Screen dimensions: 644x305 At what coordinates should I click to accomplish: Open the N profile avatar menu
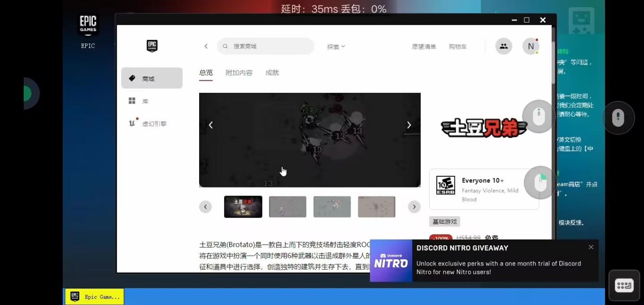click(x=531, y=46)
